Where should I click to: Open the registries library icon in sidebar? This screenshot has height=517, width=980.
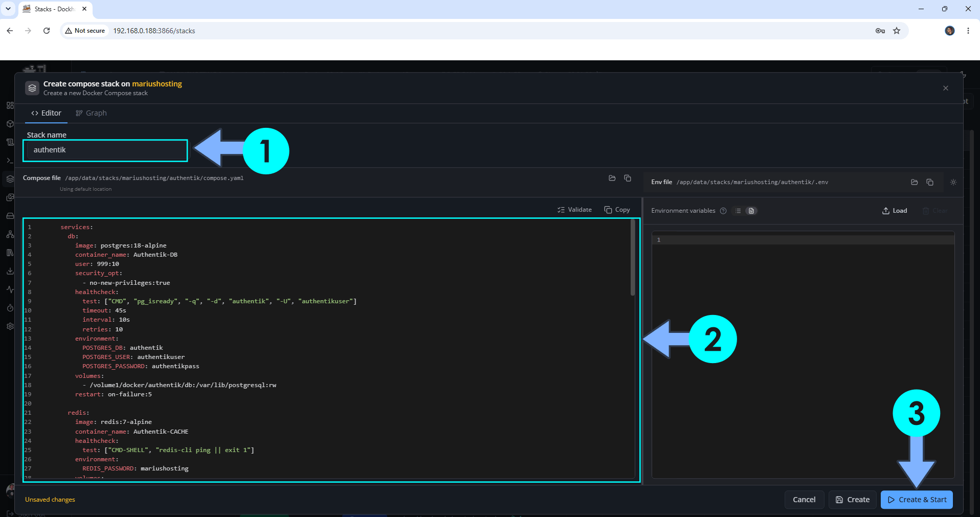10,253
